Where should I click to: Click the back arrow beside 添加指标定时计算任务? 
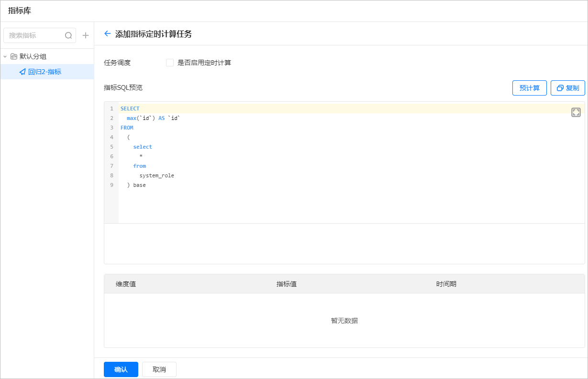107,33
